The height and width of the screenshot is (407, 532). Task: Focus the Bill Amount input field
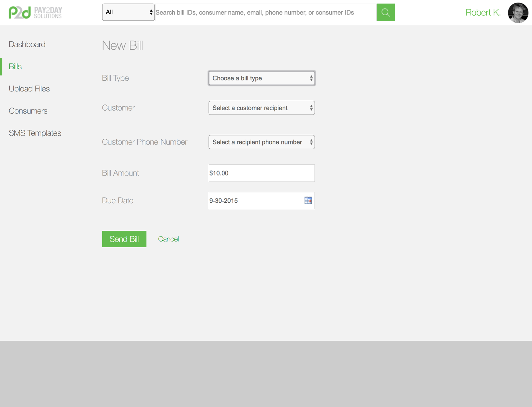(x=261, y=173)
